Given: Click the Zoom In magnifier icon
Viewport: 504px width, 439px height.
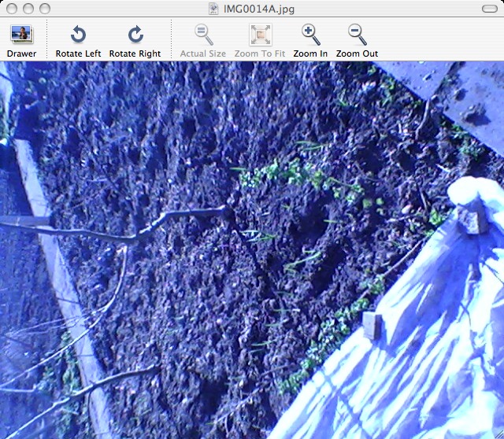Looking at the screenshot, I should click(310, 35).
